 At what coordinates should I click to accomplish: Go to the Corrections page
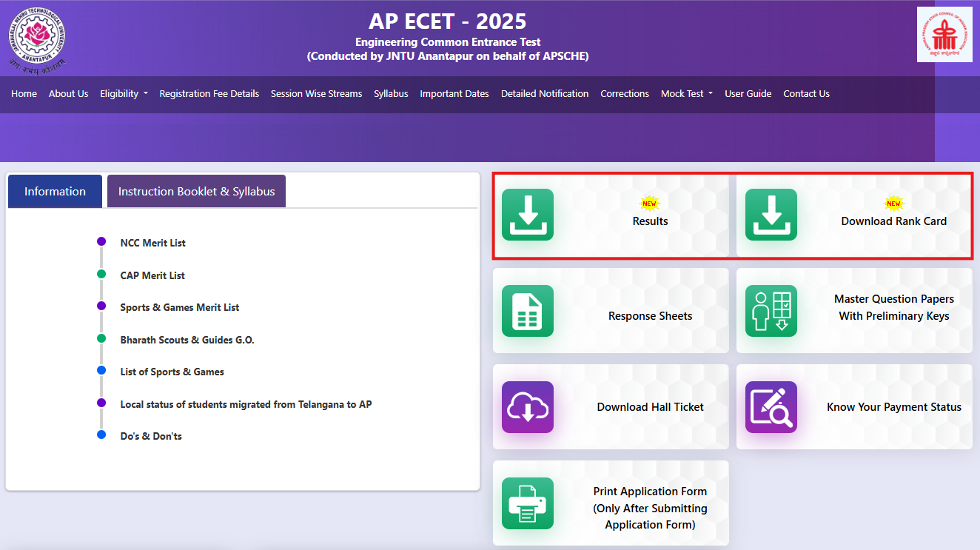pyautogui.click(x=625, y=93)
